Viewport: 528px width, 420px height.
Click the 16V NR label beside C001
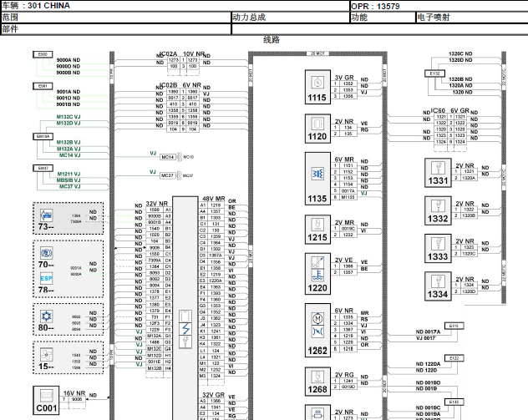pyautogui.click(x=74, y=393)
